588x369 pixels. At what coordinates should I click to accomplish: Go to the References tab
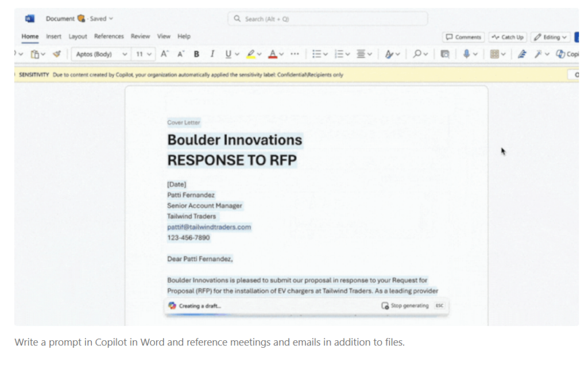[x=109, y=36]
